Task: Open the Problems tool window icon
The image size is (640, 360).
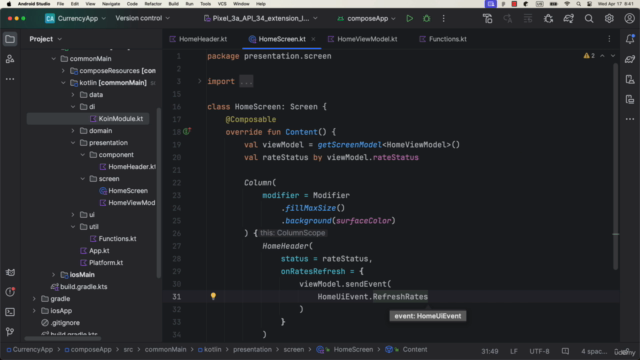Action: (10, 292)
